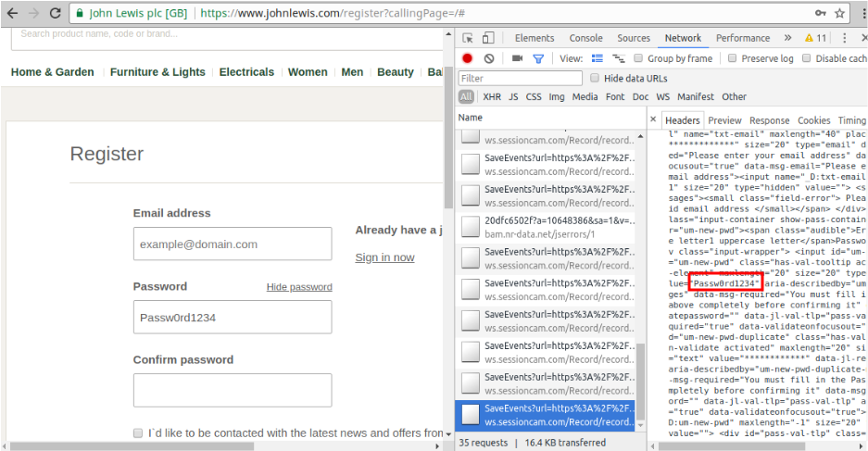Filter requests by JS
868x451 pixels.
pos(514,97)
